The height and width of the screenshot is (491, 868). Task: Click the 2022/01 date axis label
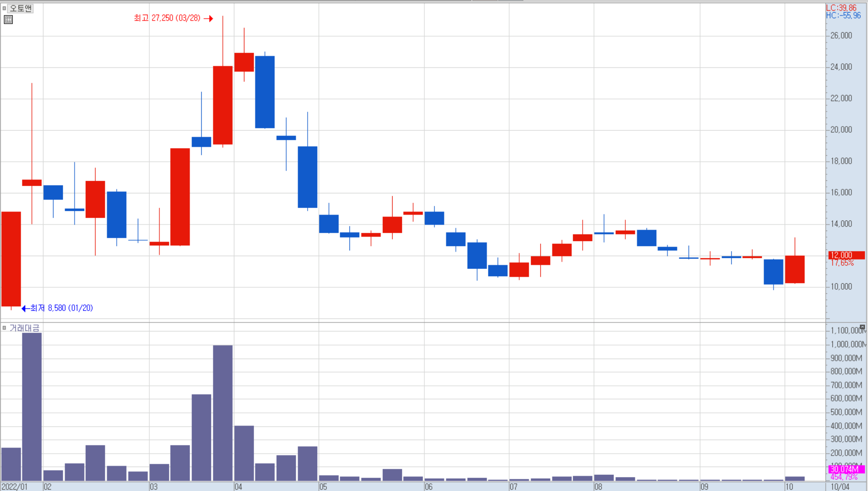coord(14,487)
